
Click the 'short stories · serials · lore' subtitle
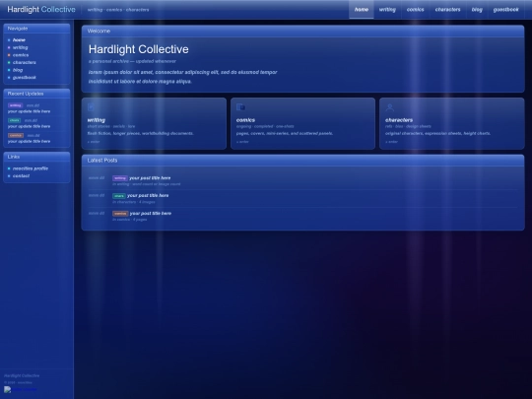(111, 126)
